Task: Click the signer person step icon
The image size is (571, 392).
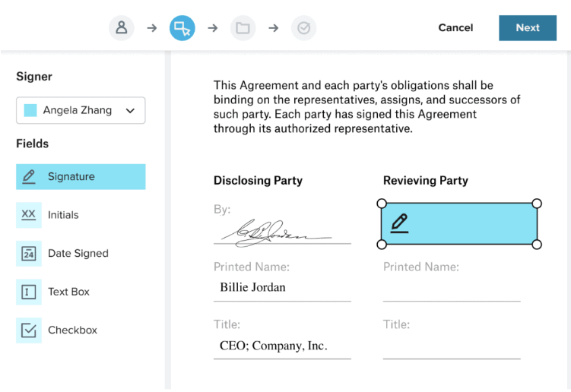Action: (x=121, y=28)
